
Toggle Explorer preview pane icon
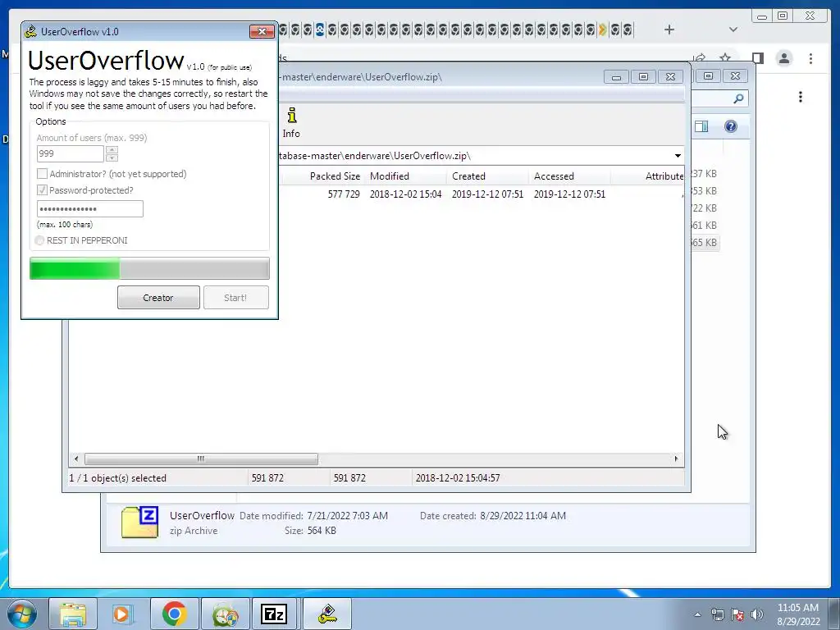pyautogui.click(x=701, y=126)
